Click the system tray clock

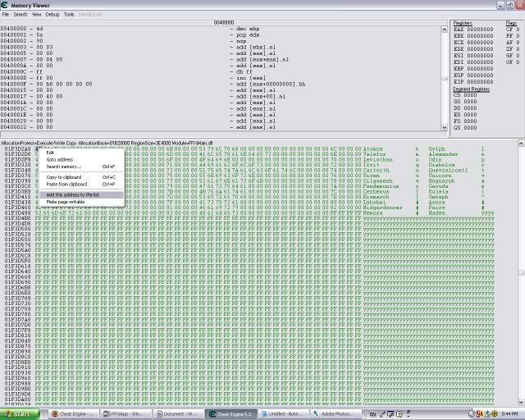pos(510,414)
